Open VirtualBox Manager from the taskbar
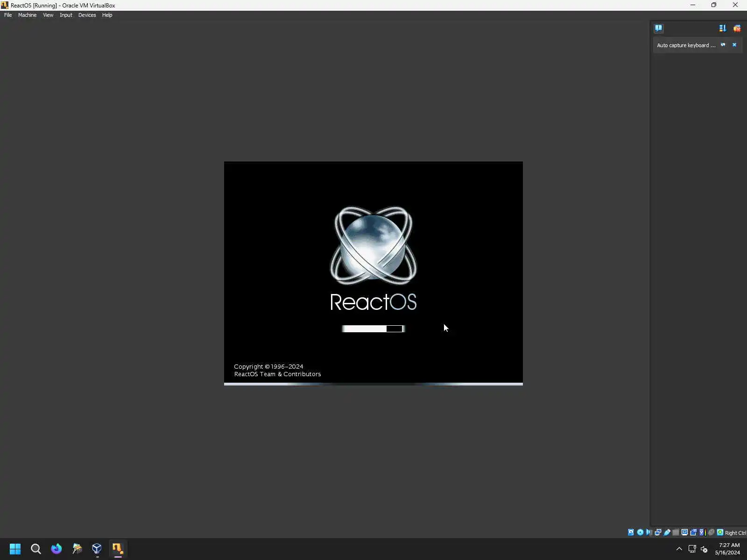This screenshot has width=747, height=560. click(x=97, y=549)
